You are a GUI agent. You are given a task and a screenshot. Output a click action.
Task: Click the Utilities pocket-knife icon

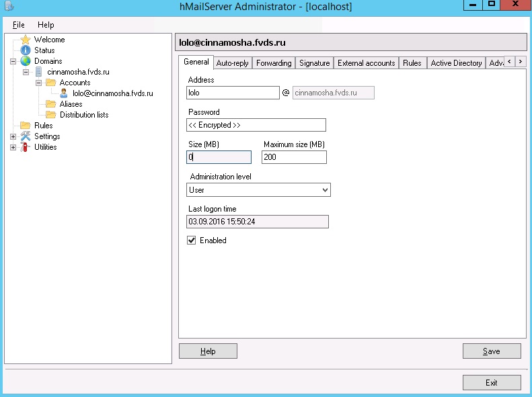click(x=25, y=147)
